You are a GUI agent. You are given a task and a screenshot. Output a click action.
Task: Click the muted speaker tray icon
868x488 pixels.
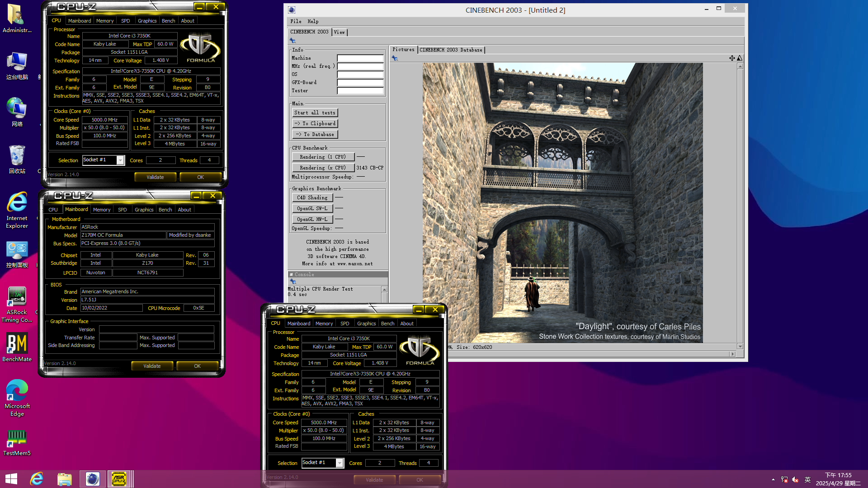795,479
